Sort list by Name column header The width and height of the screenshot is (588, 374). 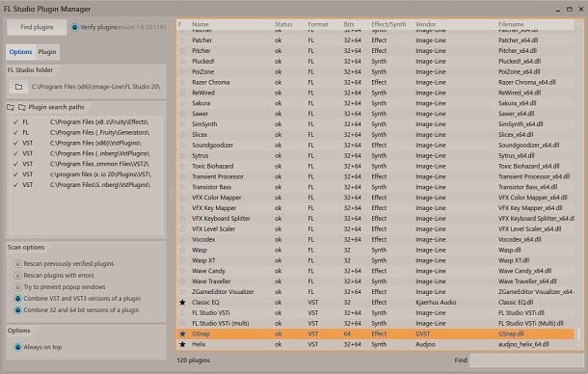(x=200, y=24)
